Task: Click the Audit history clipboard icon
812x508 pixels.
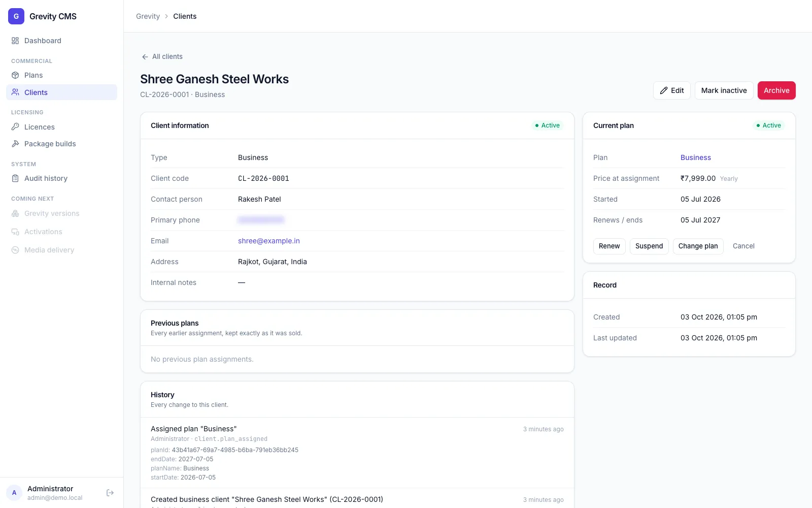Action: point(15,178)
